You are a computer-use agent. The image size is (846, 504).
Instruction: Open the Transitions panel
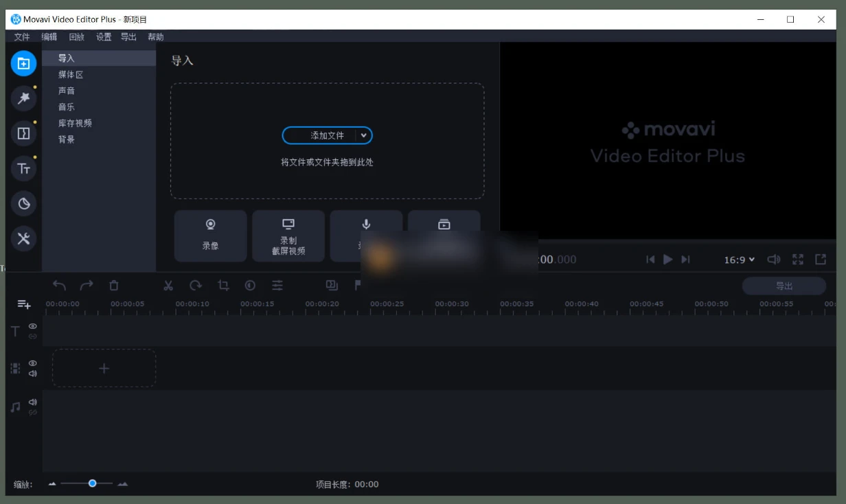click(23, 133)
